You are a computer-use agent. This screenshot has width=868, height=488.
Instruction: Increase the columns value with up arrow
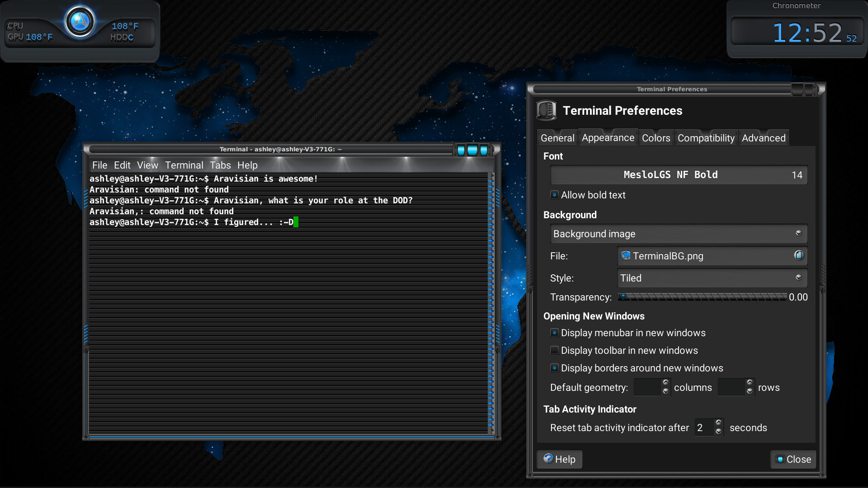coord(665,383)
